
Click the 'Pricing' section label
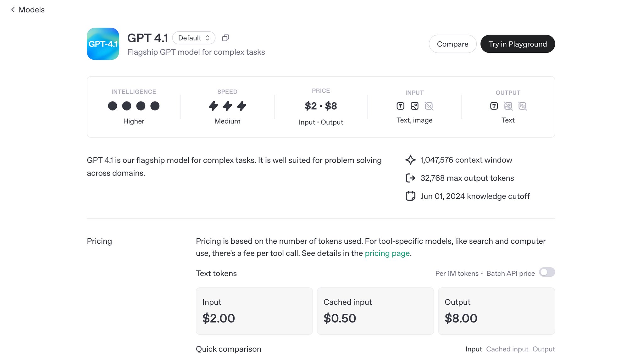99,241
